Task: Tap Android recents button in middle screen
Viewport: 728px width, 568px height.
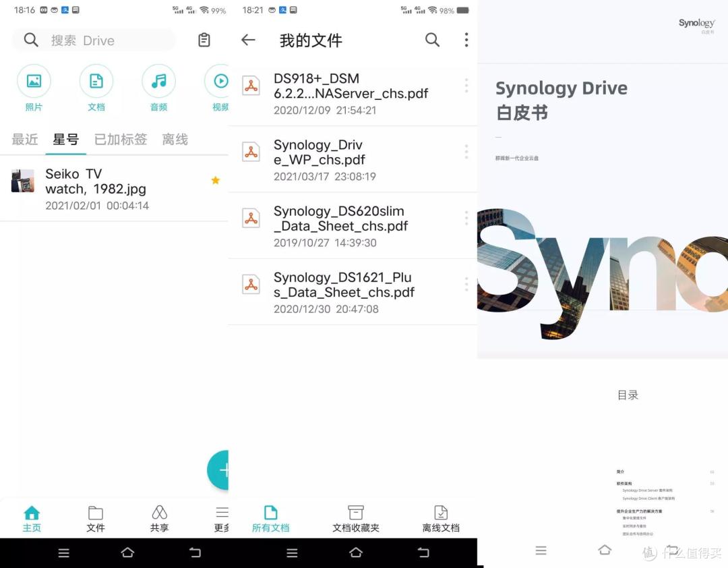Action: [292, 552]
